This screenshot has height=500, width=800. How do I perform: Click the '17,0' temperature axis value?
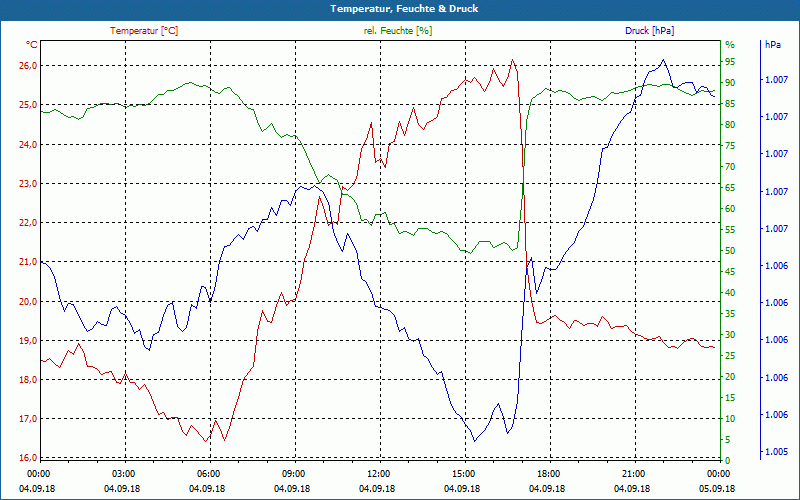point(28,419)
